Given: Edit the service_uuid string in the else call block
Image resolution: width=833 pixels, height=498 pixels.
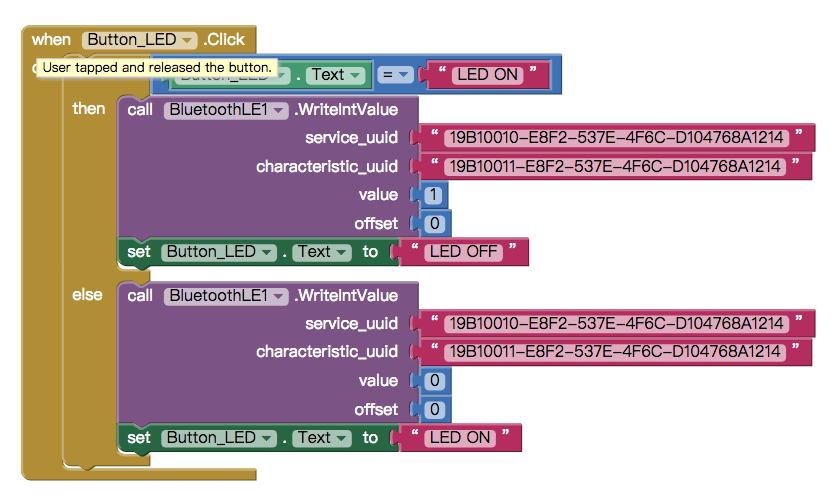Looking at the screenshot, I should pos(616,324).
